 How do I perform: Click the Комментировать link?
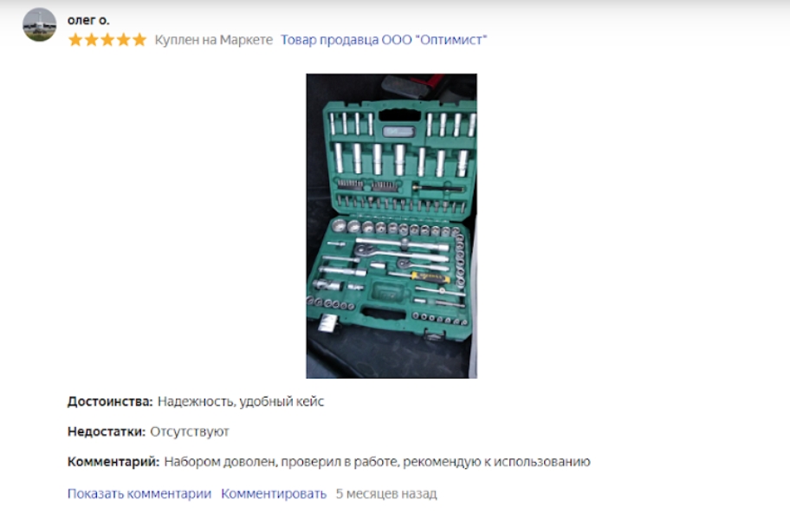tap(274, 494)
